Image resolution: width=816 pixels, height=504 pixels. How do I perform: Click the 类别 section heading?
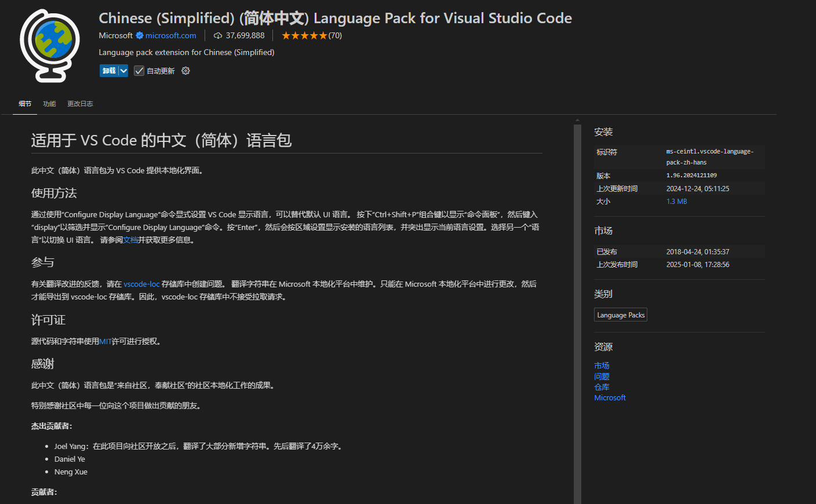point(603,294)
